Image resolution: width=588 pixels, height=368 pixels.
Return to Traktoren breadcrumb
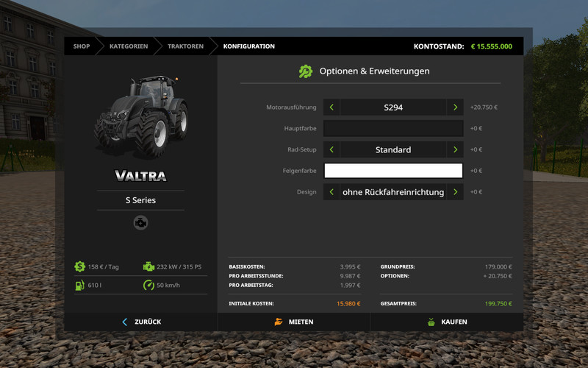coord(185,46)
